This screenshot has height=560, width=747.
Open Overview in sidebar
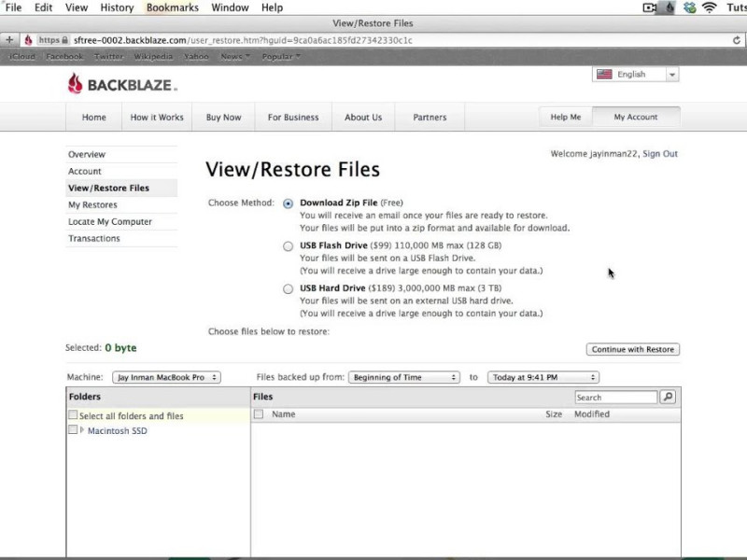pos(121,154)
